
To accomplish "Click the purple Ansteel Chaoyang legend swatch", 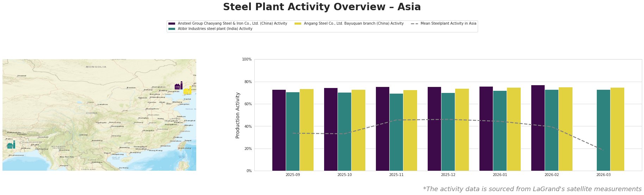I will 172,24.
